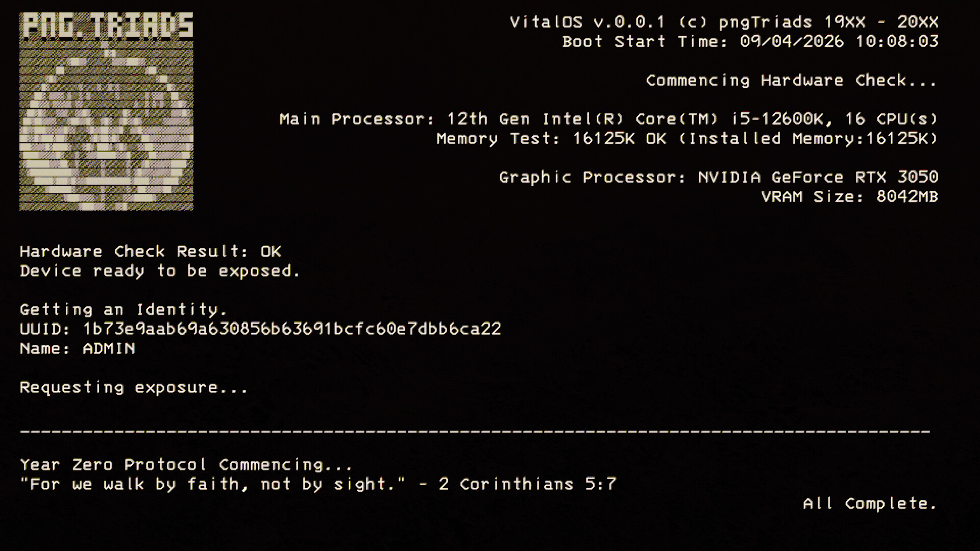Select the faith not by sight quote

pyautogui.click(x=212, y=485)
